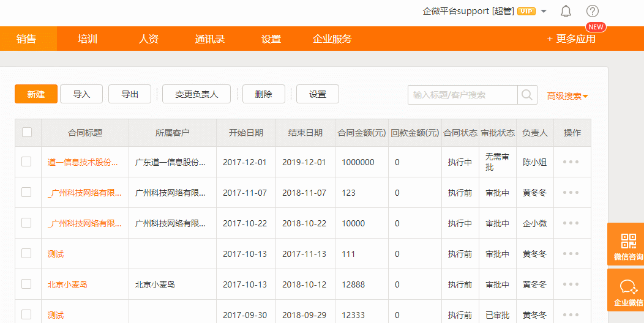Switch to the 培训 tab
Image resolution: width=644 pixels, height=323 pixels.
click(88, 39)
